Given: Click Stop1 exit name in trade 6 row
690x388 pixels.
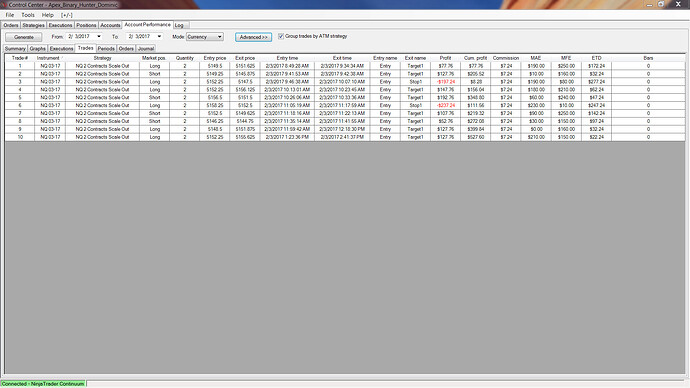Looking at the screenshot, I should tap(415, 106).
